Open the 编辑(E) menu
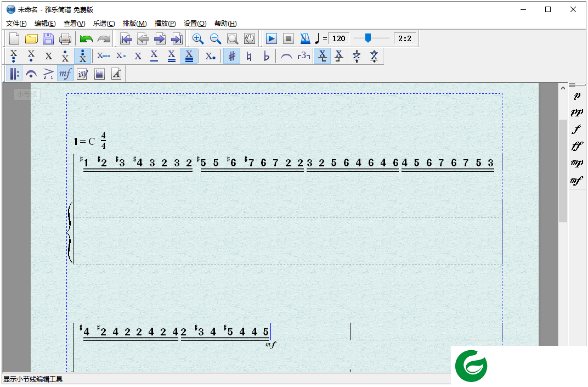The height and width of the screenshot is (387, 588). pos(45,23)
